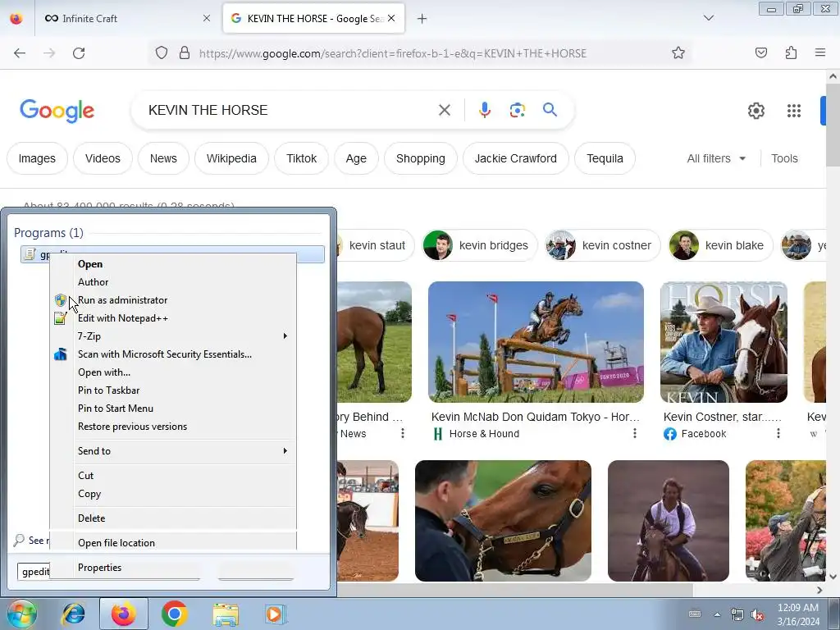This screenshot has height=630, width=840.
Task: Expand the All filters dropdown
Action: pos(716,158)
